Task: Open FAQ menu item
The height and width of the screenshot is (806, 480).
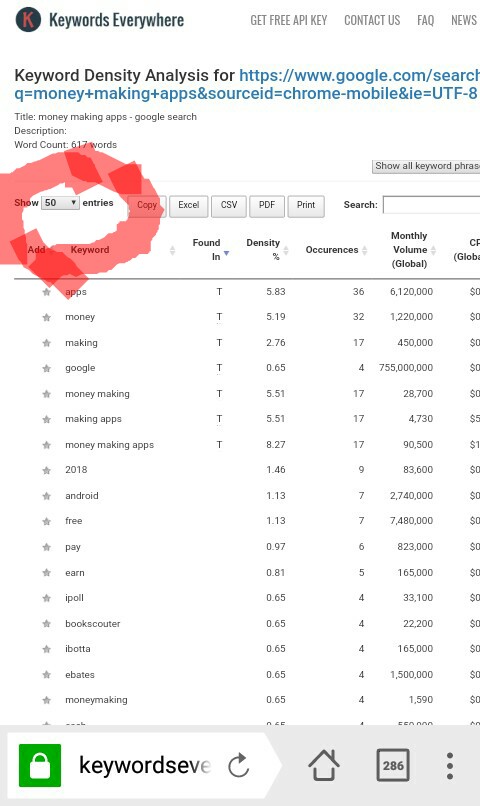Action: [426, 20]
